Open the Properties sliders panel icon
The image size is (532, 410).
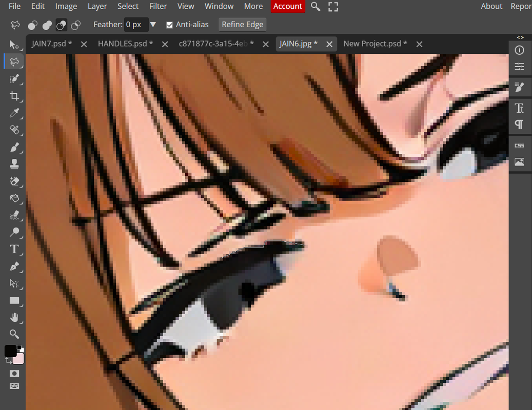point(520,66)
